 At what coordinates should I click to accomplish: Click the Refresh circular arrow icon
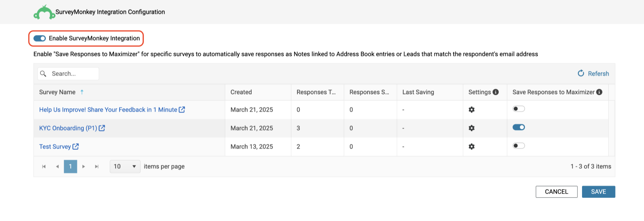tap(581, 73)
